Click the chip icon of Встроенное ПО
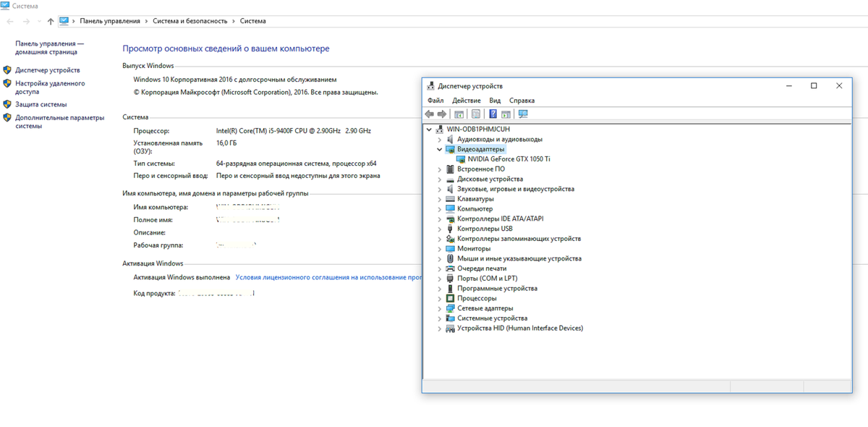The image size is (868, 427). (x=451, y=169)
